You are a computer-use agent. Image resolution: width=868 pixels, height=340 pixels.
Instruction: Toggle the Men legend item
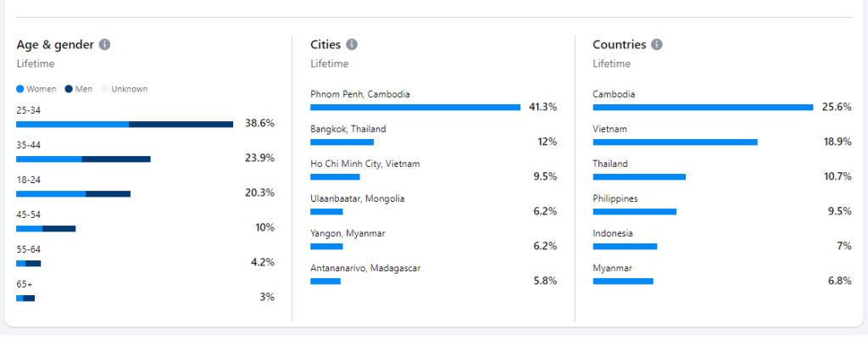click(79, 89)
